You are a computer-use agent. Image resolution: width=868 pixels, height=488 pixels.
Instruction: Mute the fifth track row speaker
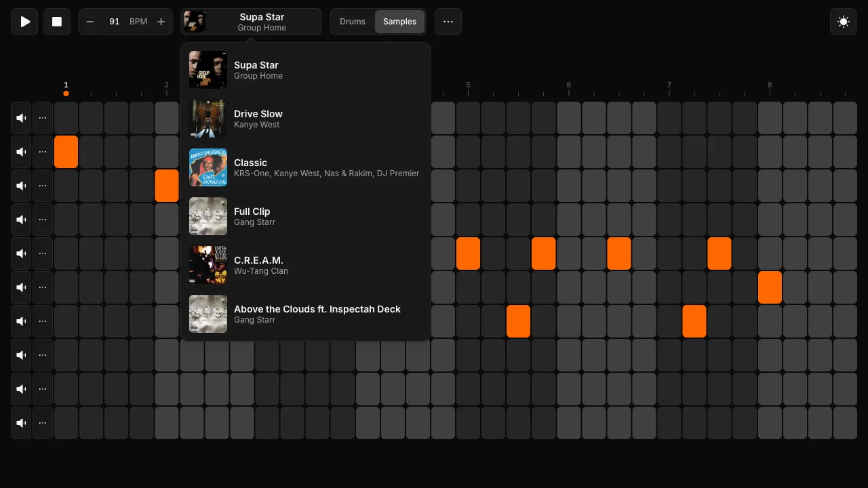point(21,253)
